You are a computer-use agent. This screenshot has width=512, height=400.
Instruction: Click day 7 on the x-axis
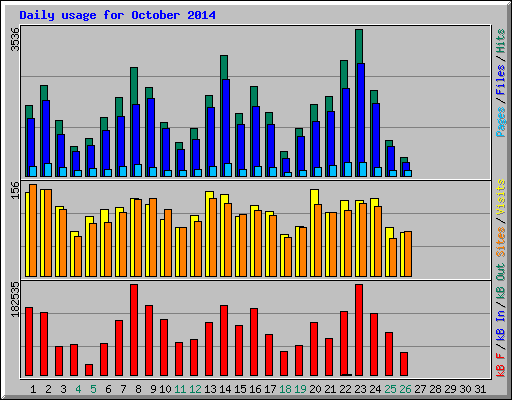click(123, 389)
